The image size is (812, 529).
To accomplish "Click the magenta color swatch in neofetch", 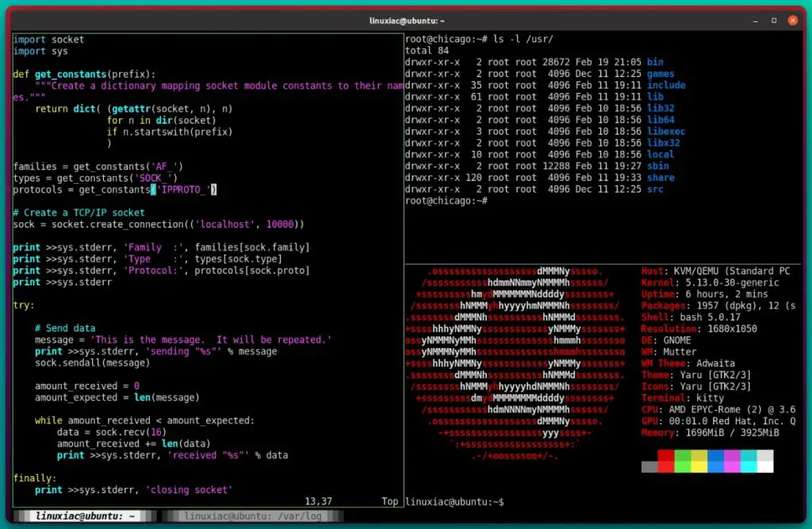I will [732, 461].
